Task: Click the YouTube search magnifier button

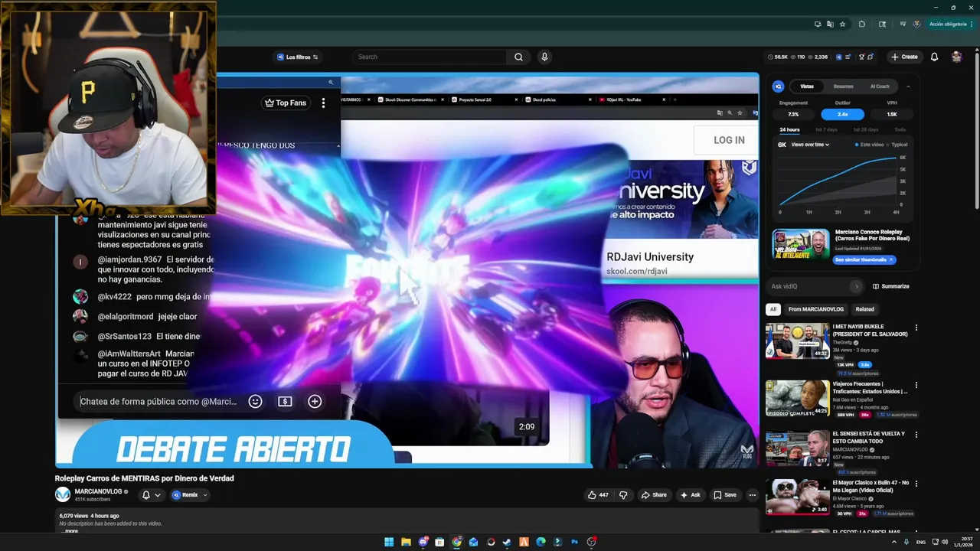Action: [x=518, y=57]
